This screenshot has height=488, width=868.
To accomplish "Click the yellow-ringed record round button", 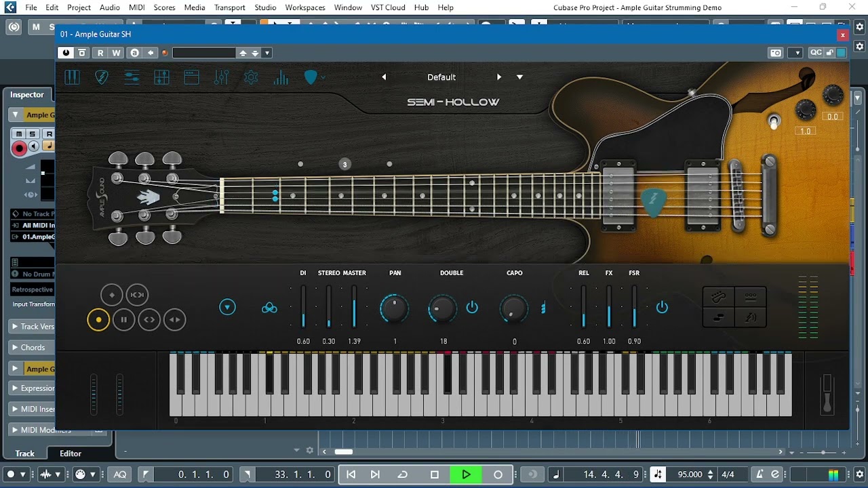I will click(98, 320).
